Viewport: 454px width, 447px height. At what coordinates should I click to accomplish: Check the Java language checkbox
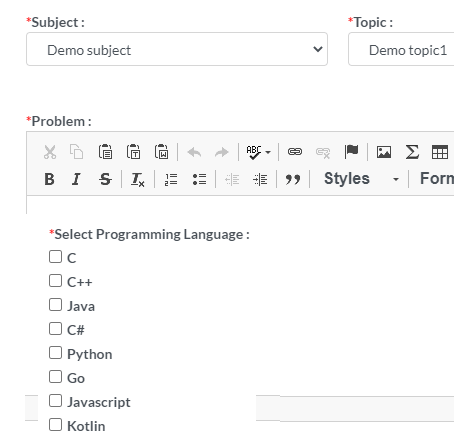click(55, 305)
